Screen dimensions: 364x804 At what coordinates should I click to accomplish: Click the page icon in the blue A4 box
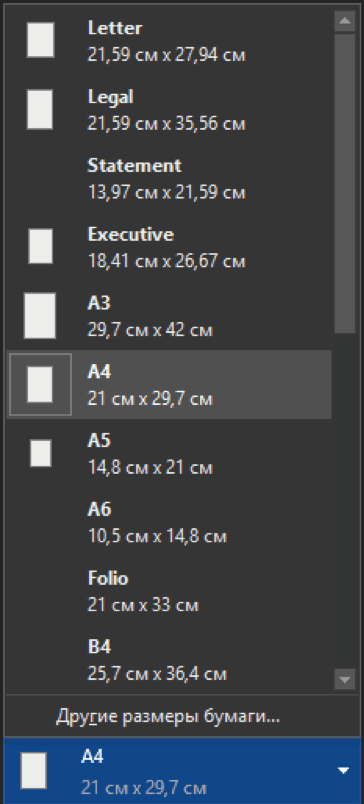[x=34, y=770]
